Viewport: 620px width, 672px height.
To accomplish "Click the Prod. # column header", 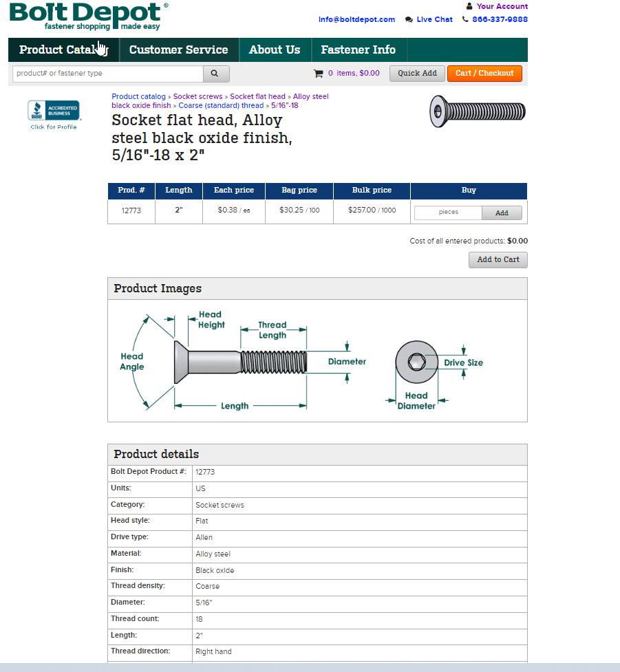I will coord(131,191).
